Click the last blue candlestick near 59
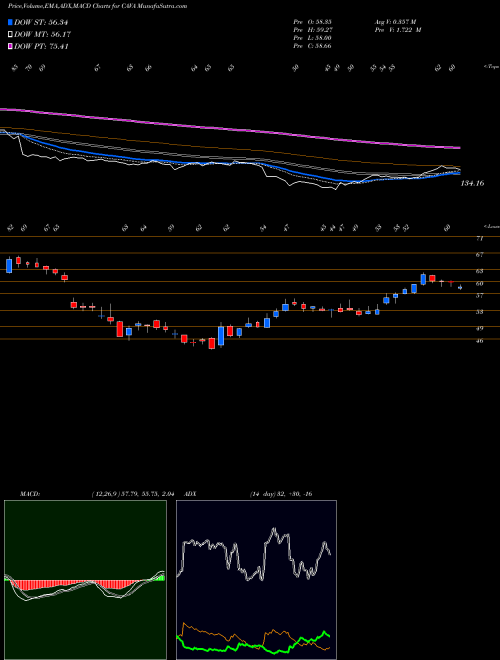This screenshot has height=660, width=500. click(x=460, y=287)
